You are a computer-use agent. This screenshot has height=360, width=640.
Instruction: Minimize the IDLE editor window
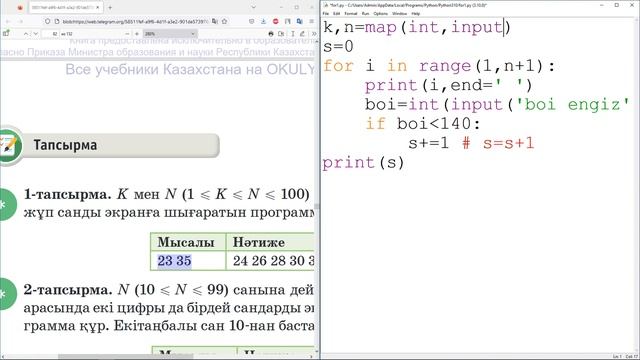(602, 5)
